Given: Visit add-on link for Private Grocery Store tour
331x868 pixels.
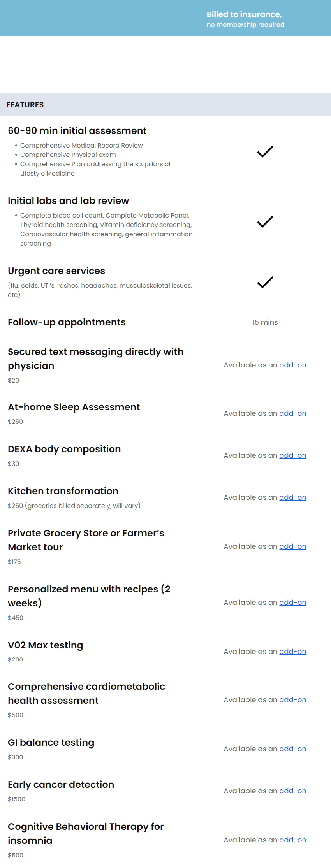Looking at the screenshot, I should click(x=293, y=546).
